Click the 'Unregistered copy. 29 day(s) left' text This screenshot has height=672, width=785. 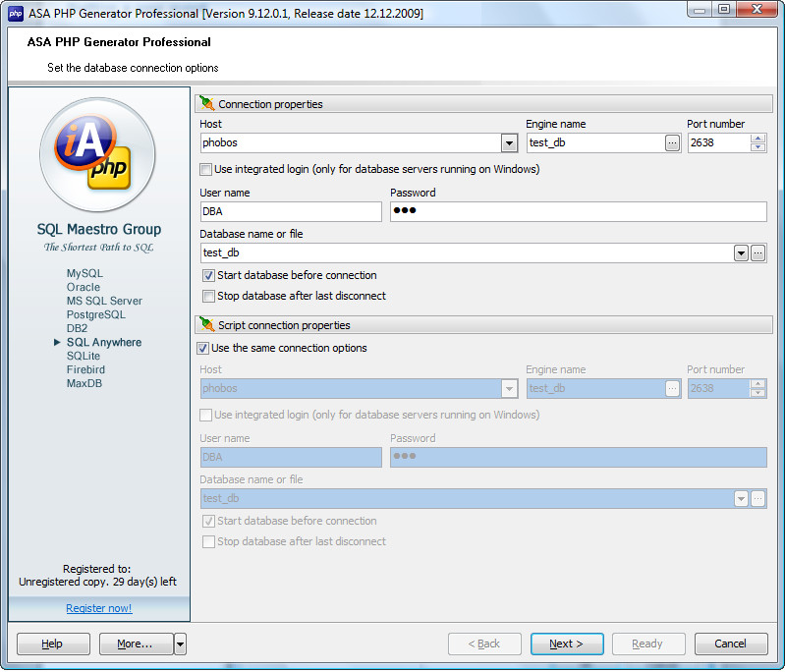[97, 582]
